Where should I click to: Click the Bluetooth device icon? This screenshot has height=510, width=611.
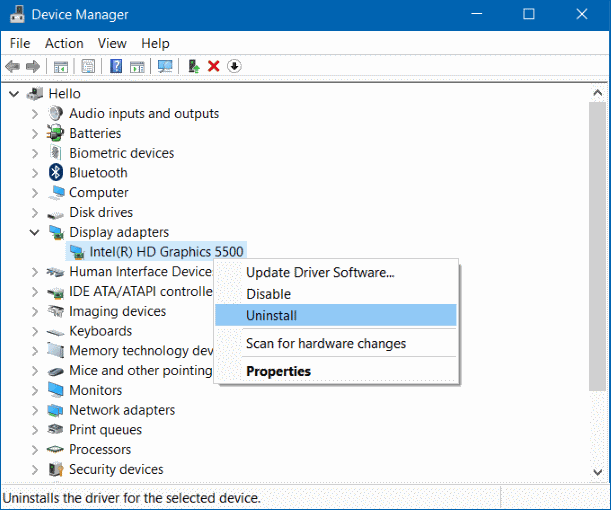(57, 173)
